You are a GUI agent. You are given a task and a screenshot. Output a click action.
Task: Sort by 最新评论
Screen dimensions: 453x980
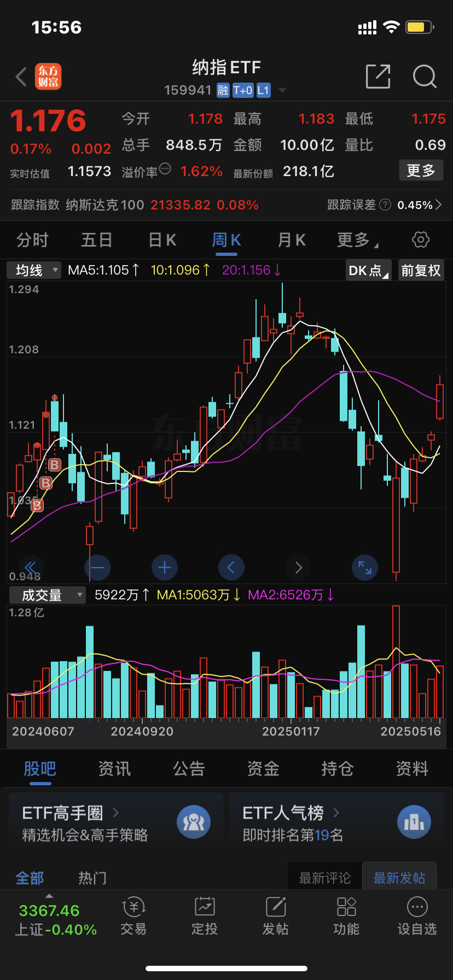[x=325, y=878]
